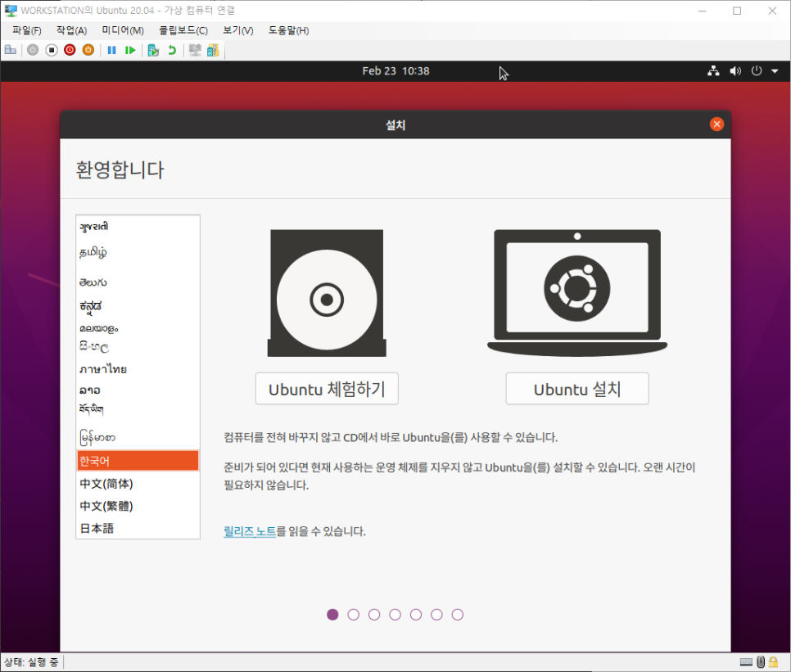Click the orange Save state icon
The width and height of the screenshot is (791, 672).
88,50
